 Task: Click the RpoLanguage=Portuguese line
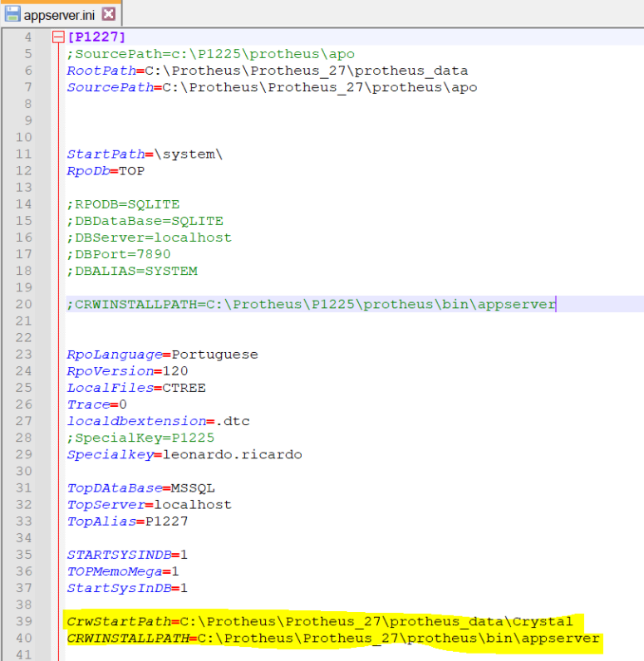tap(162, 354)
